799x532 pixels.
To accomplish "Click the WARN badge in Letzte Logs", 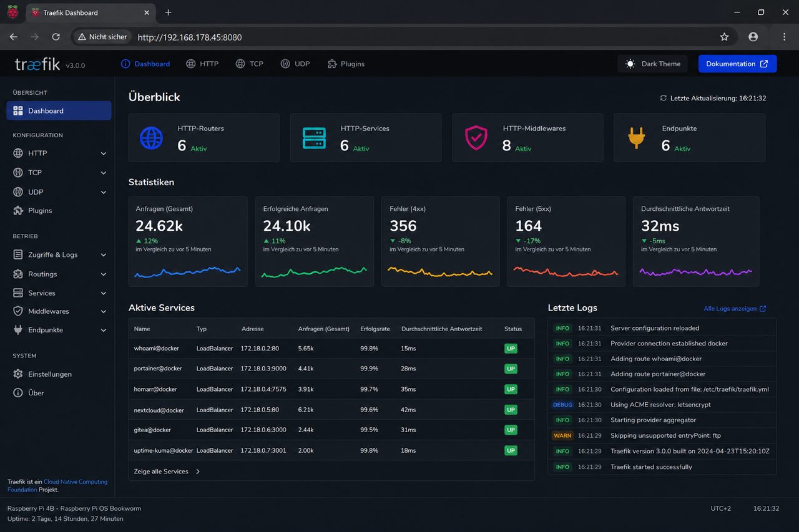I will (562, 435).
